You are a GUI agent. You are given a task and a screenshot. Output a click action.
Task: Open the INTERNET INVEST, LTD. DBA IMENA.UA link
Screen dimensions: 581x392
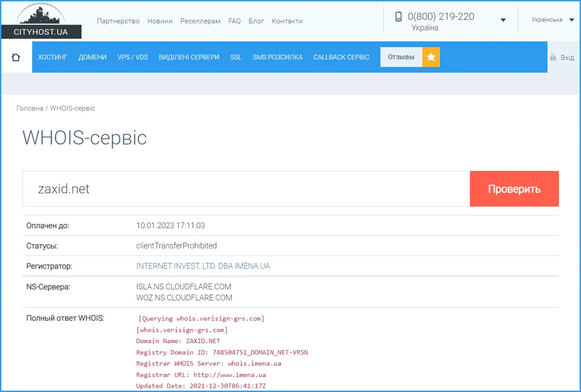203,266
